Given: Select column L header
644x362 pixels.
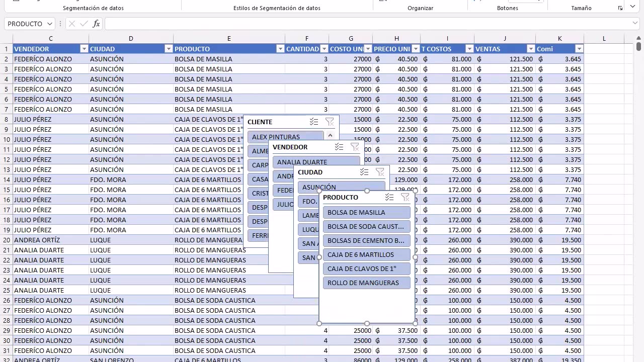Looking at the screenshot, I should 604,39.
